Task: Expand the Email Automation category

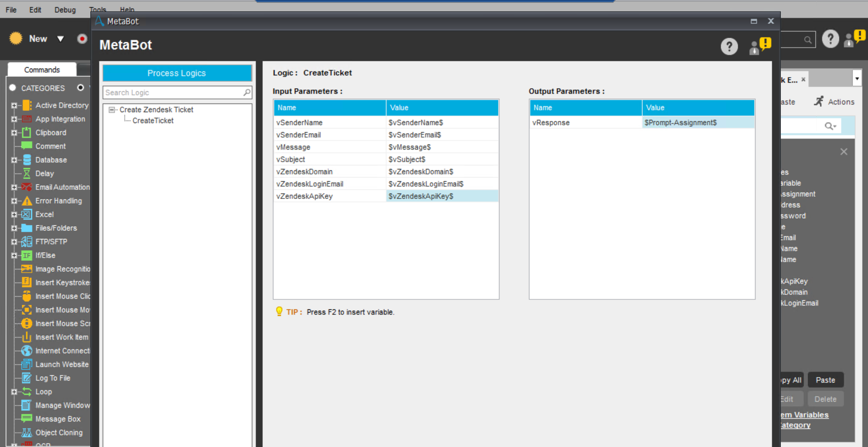Action: [14, 187]
